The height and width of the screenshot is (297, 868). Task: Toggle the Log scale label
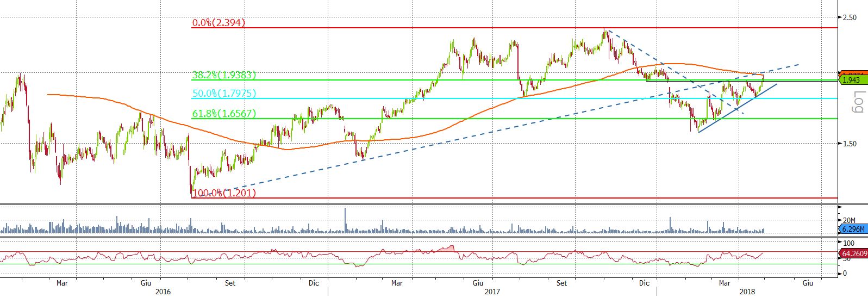[x=859, y=102]
